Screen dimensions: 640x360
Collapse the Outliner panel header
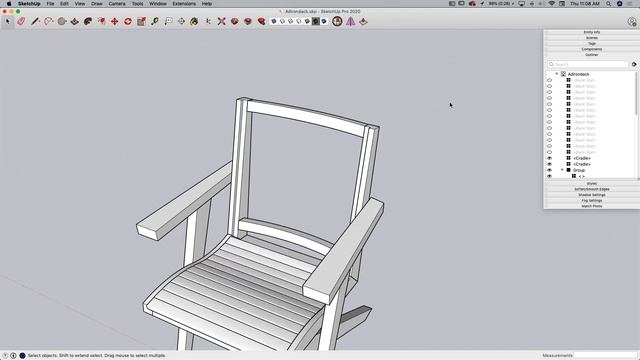(591, 55)
